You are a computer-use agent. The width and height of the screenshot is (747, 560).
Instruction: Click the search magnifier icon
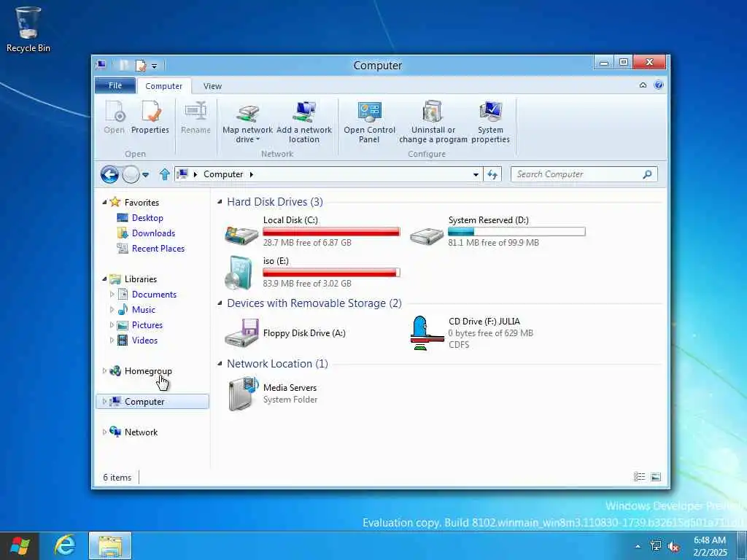647,174
